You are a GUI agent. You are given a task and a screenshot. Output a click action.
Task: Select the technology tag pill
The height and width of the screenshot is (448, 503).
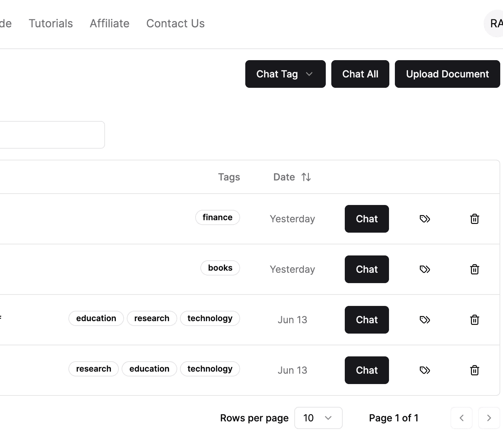[x=210, y=318]
